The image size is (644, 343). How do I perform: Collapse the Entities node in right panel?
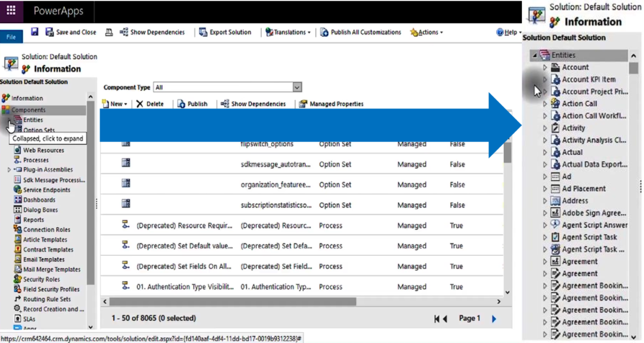pyautogui.click(x=535, y=55)
